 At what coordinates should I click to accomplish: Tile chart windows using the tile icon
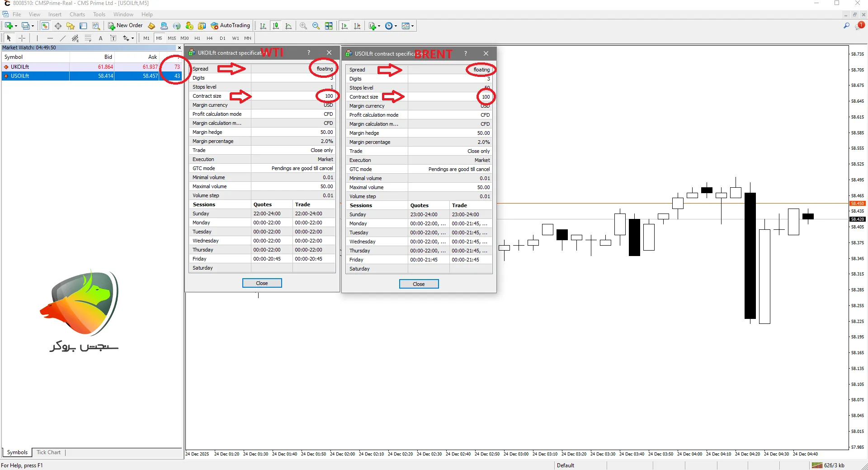(x=329, y=26)
